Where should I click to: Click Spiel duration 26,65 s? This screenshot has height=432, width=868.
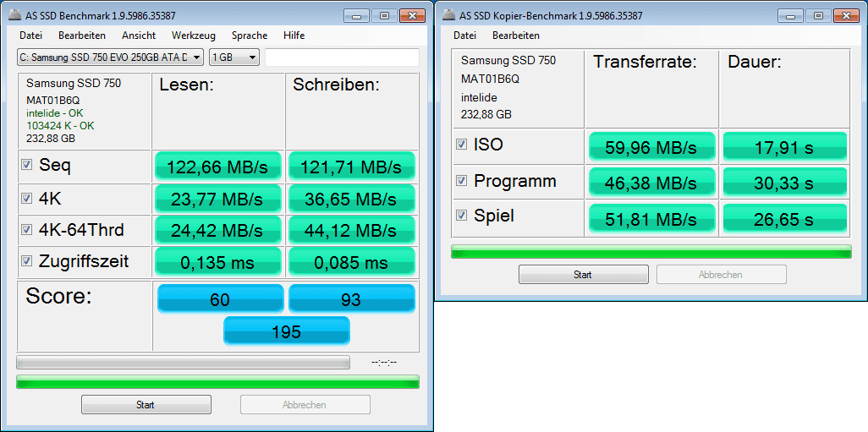(x=785, y=218)
